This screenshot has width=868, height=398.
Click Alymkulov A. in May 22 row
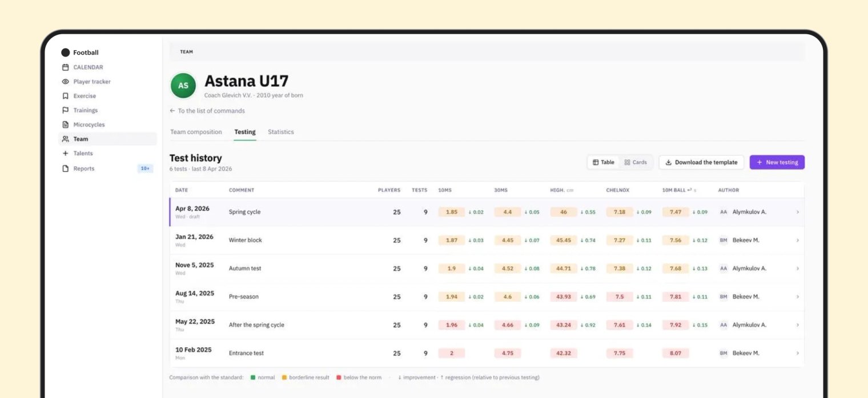749,325
